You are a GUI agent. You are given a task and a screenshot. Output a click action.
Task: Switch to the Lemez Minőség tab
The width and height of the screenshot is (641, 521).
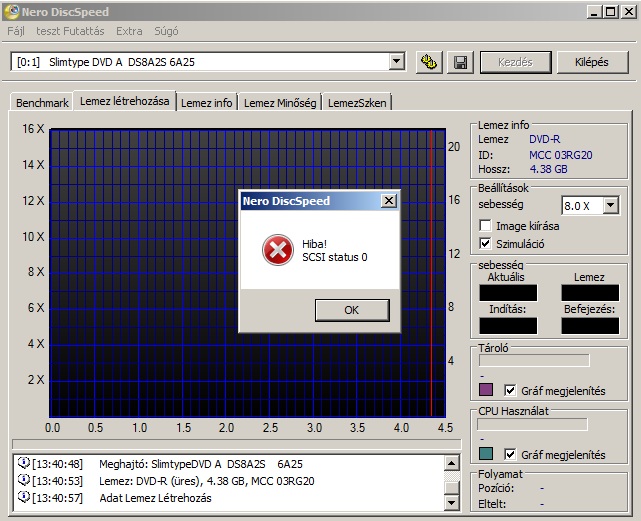280,103
